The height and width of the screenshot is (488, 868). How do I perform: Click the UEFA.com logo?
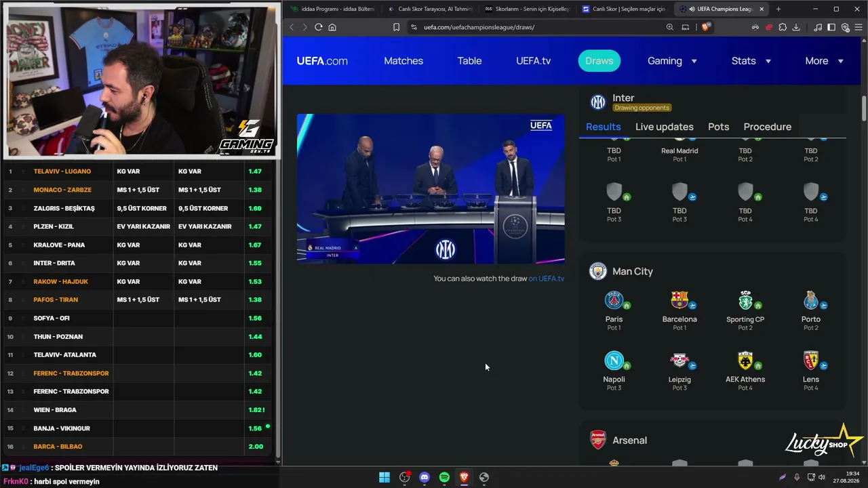322,61
